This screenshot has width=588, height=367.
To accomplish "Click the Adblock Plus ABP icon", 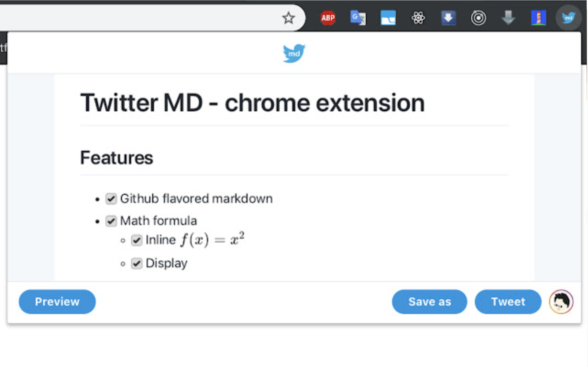I will tap(328, 18).
